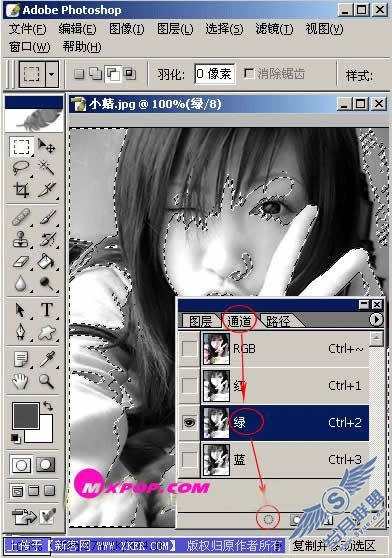392x558 pixels.
Task: Select the Path Selection arrow tool
Action: click(20, 310)
